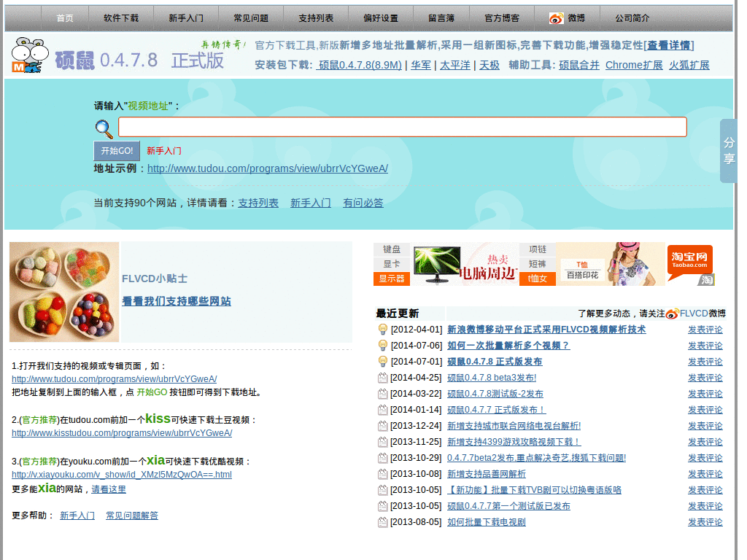Select the 显示器 tab in ad banner

tap(392, 279)
